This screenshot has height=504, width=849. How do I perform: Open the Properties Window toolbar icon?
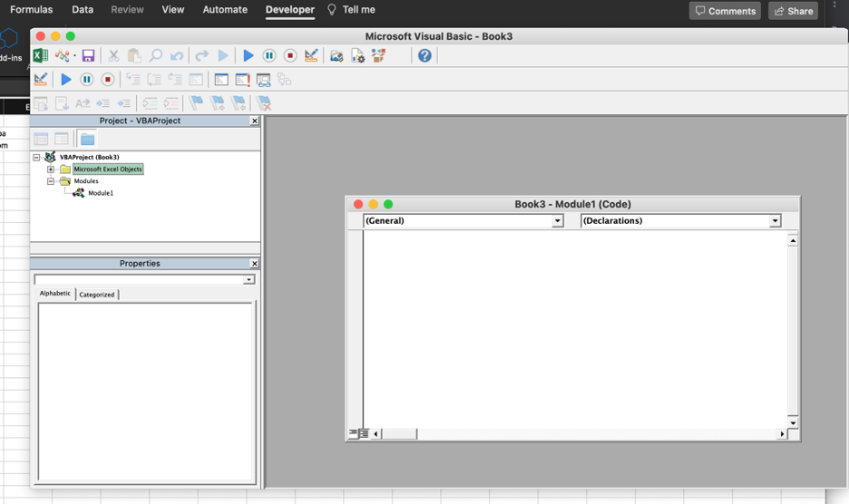pyautogui.click(x=357, y=55)
